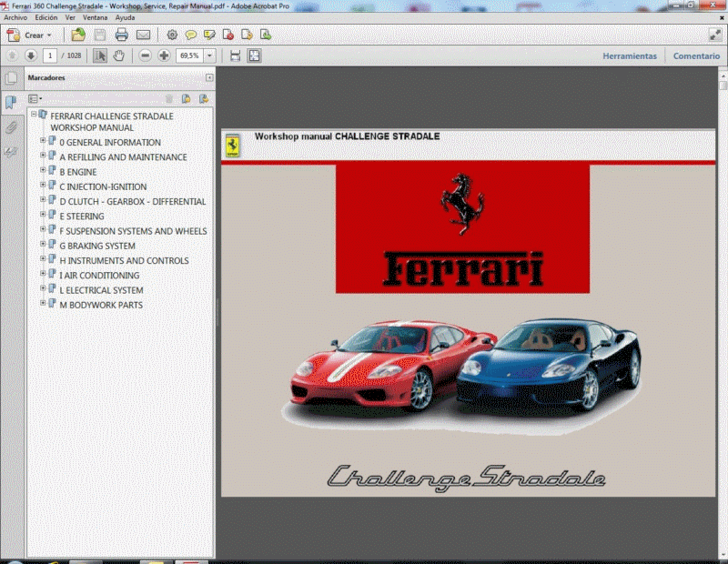
Task: Click the new bookmark icon
Action: (187, 98)
